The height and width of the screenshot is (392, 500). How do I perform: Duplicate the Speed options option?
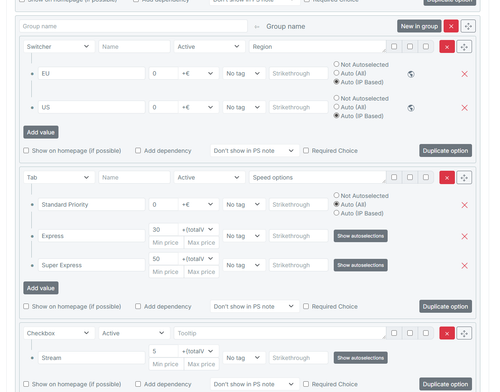tap(445, 306)
